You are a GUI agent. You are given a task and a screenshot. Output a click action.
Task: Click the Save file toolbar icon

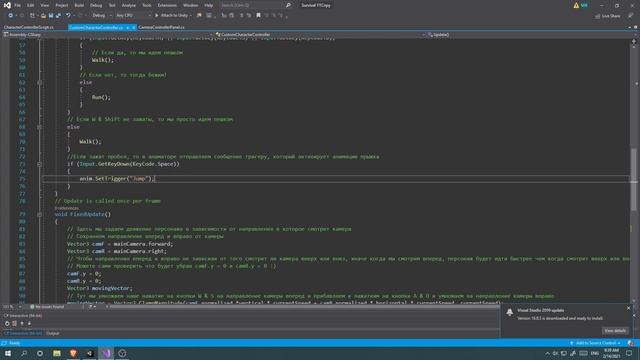pos(51,16)
